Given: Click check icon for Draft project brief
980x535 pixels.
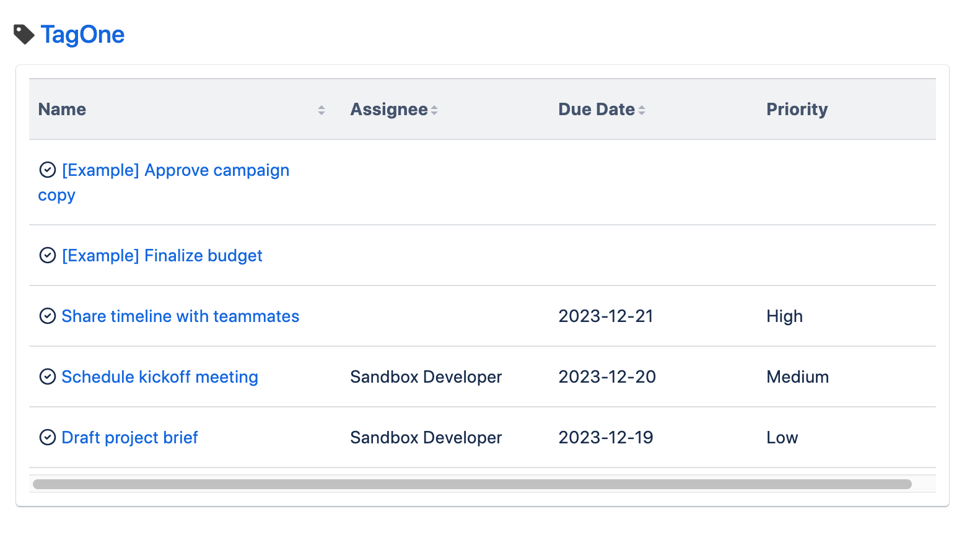Looking at the screenshot, I should 48,437.
